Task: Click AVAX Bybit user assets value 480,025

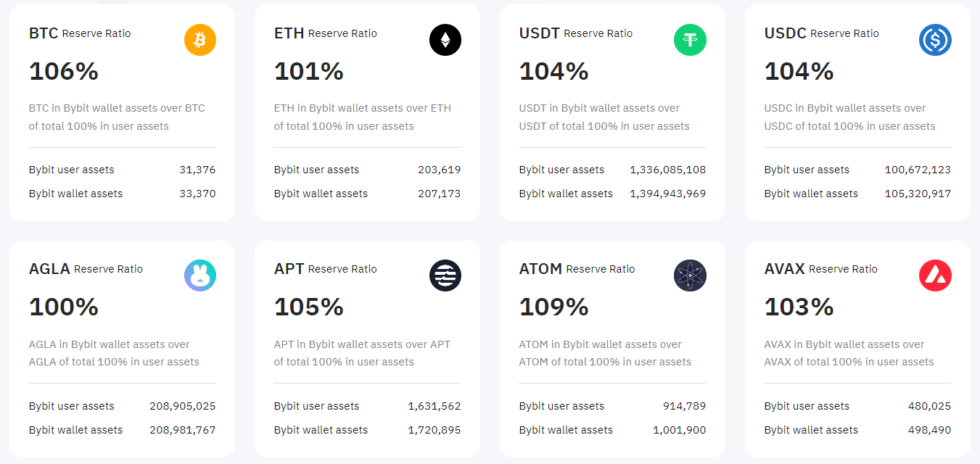Action: tap(929, 406)
